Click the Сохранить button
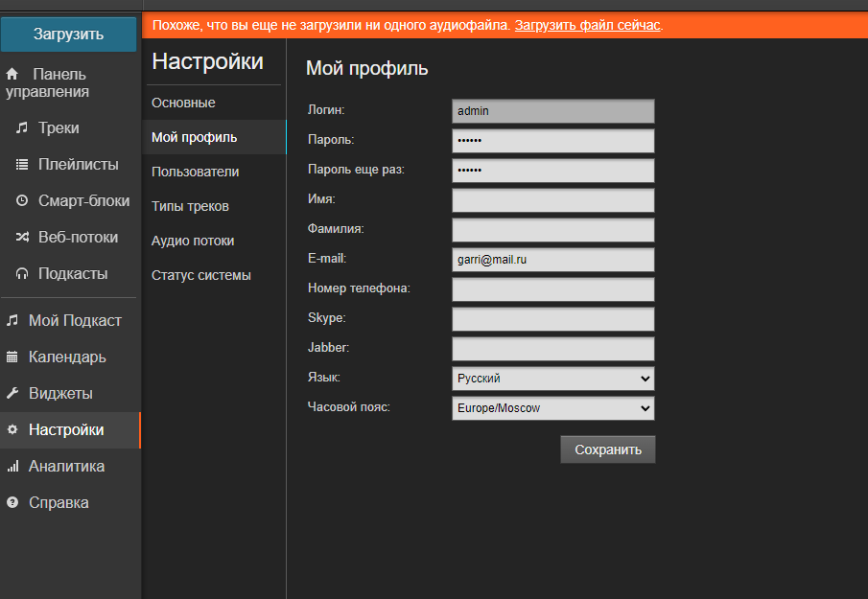 [608, 449]
